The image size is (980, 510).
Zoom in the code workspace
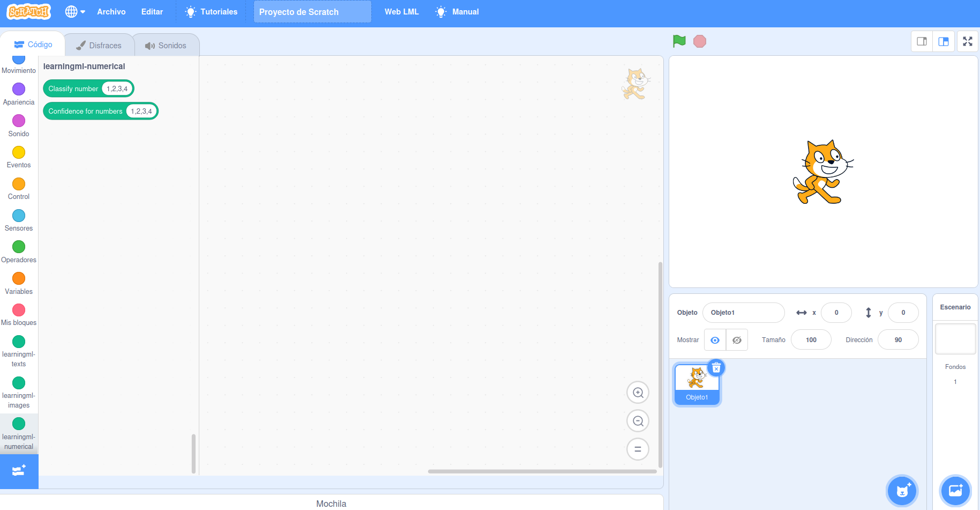638,392
